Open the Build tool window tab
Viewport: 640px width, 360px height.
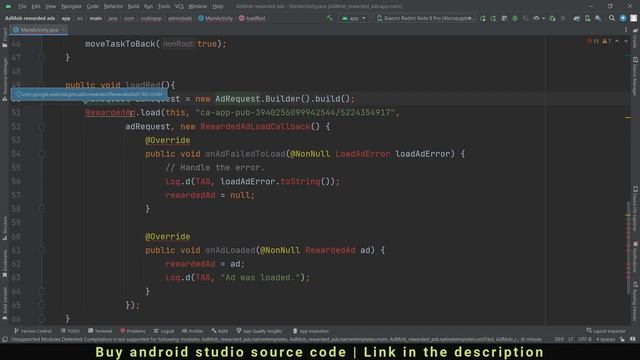coord(220,331)
